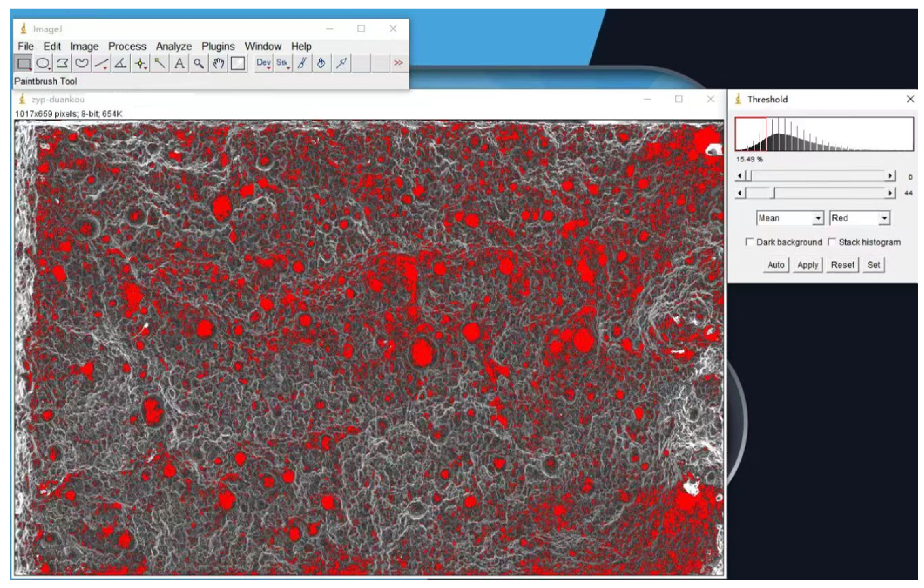Open the Mean threshold method dropdown
This screenshot has height=588, width=924.
(x=790, y=218)
